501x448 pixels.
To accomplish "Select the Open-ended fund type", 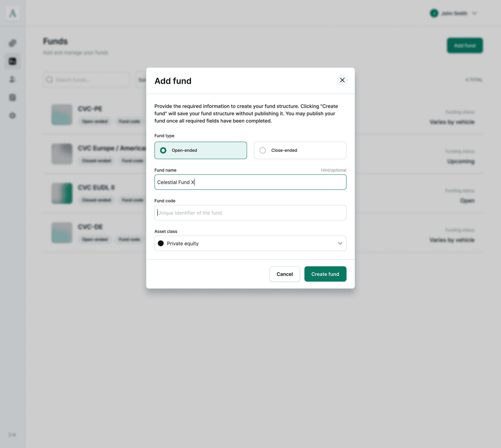I will [201, 150].
